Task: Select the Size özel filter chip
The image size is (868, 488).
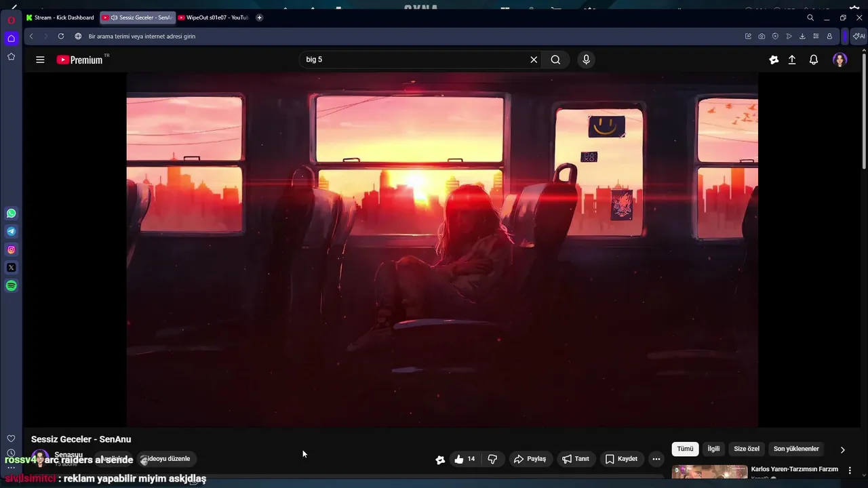Action: tap(747, 449)
